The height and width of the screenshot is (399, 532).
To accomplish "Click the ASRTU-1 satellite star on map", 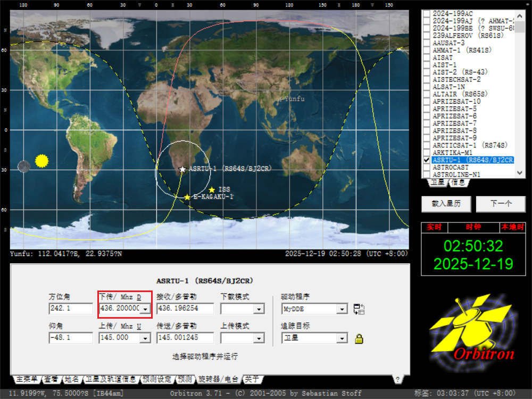I will click(182, 169).
